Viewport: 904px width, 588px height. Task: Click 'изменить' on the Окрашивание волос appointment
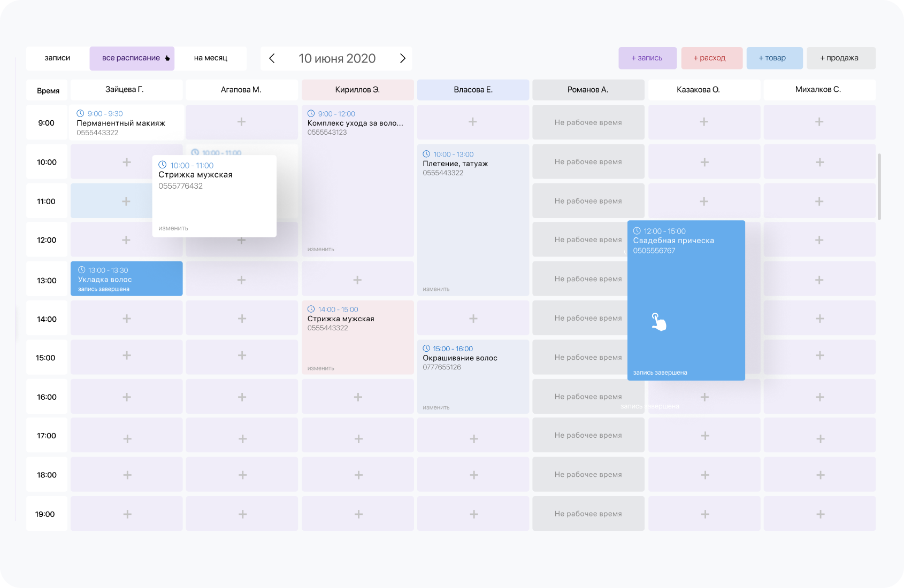pos(436,407)
